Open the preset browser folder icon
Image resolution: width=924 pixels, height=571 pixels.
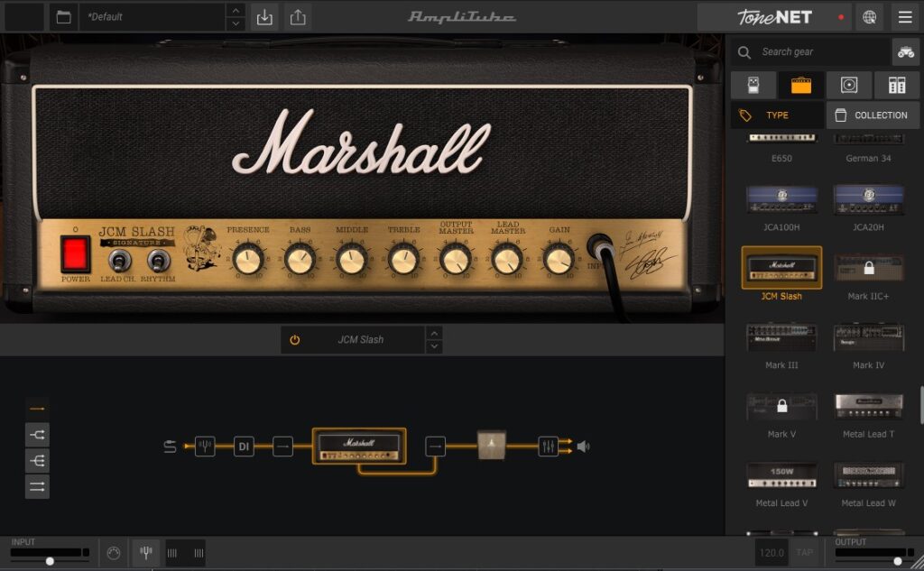point(63,17)
